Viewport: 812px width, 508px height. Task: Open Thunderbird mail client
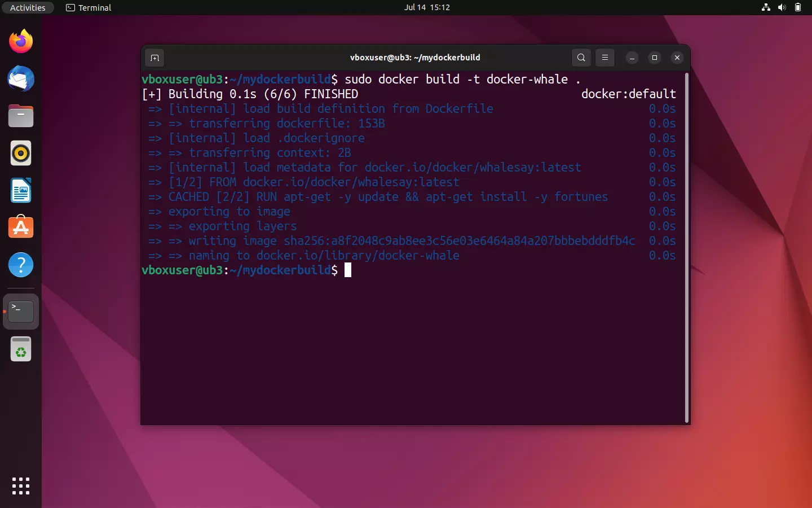[20, 79]
